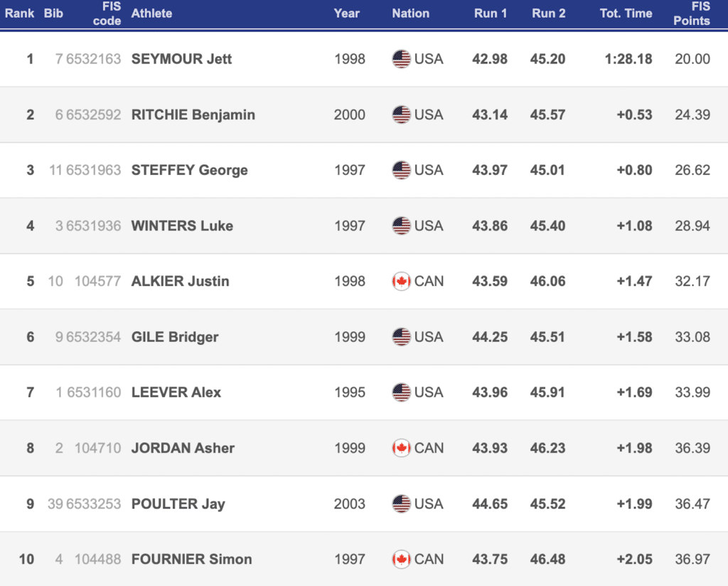The width and height of the screenshot is (728, 586).
Task: Click the USA flag icon beside SEYMOUR Jett
Action: click(402, 59)
